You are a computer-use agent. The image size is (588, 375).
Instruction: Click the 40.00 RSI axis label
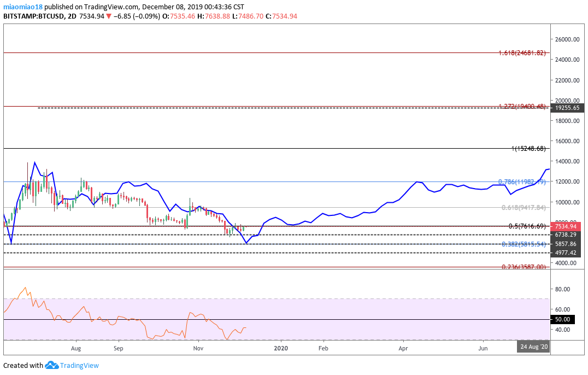point(562,330)
